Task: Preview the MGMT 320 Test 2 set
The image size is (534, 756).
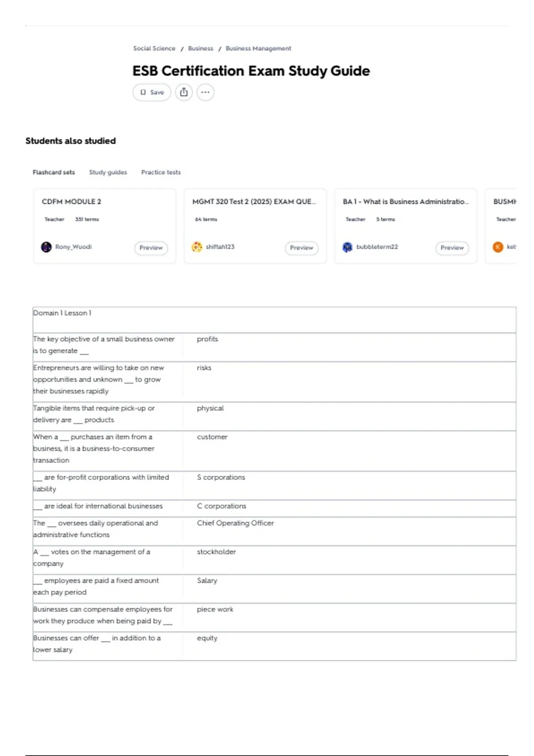Action: (301, 248)
